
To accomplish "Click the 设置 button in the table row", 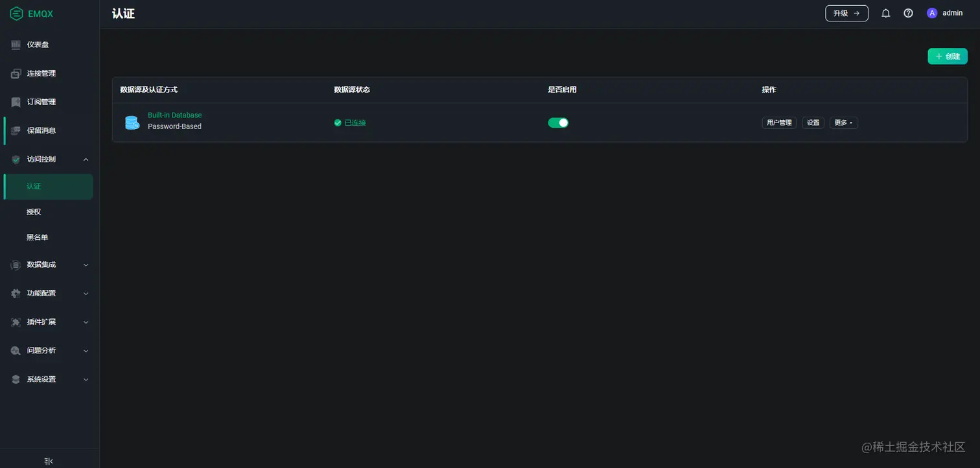I will [813, 123].
